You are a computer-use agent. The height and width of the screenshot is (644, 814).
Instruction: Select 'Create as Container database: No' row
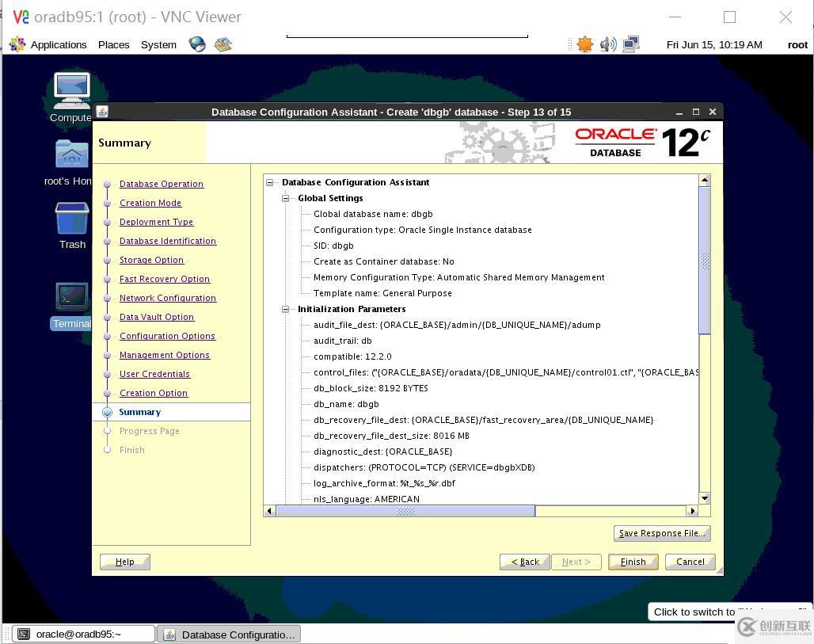384,261
